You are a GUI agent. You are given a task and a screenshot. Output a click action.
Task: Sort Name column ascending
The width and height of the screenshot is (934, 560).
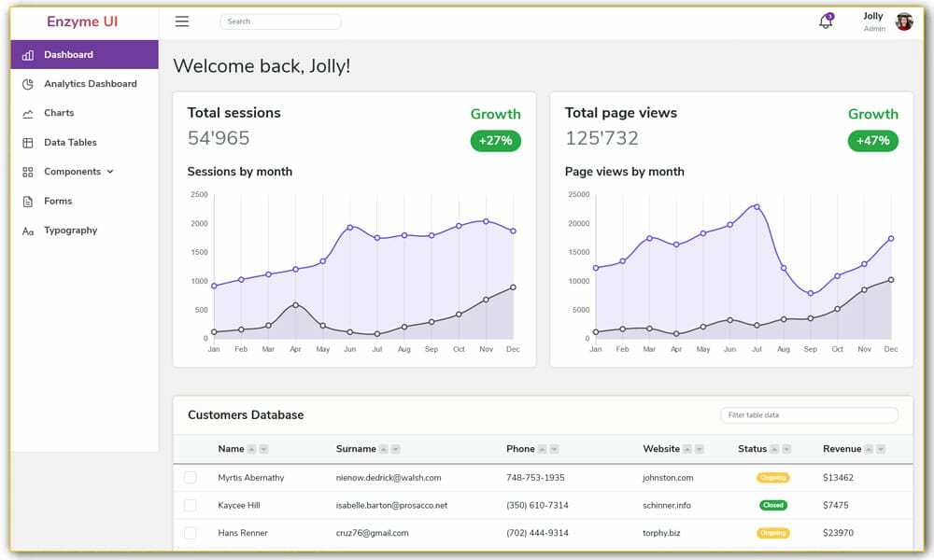pyautogui.click(x=251, y=449)
